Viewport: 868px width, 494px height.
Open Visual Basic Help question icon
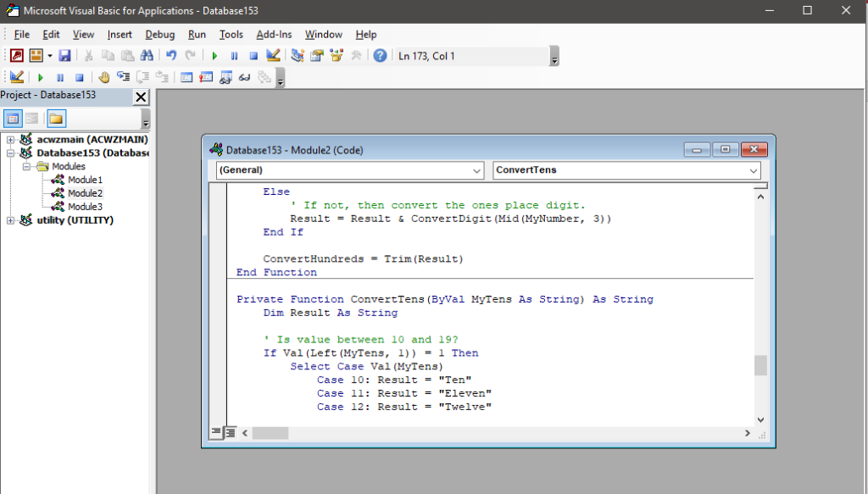pyautogui.click(x=380, y=55)
